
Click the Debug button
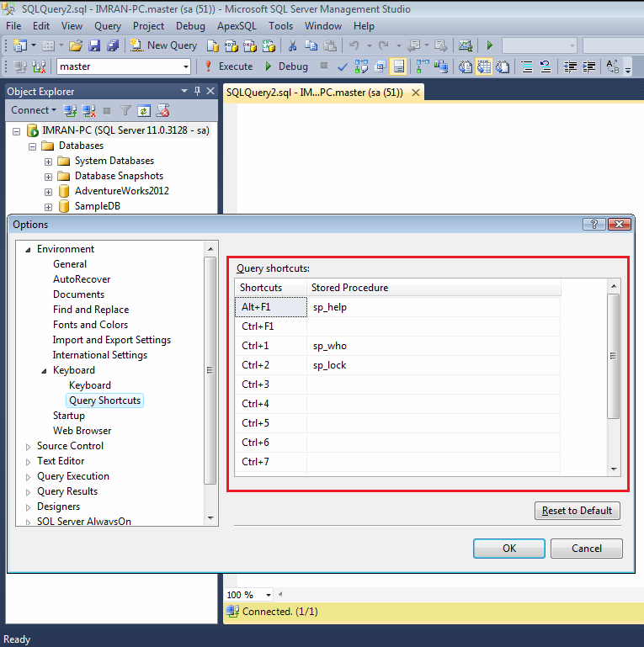point(286,66)
